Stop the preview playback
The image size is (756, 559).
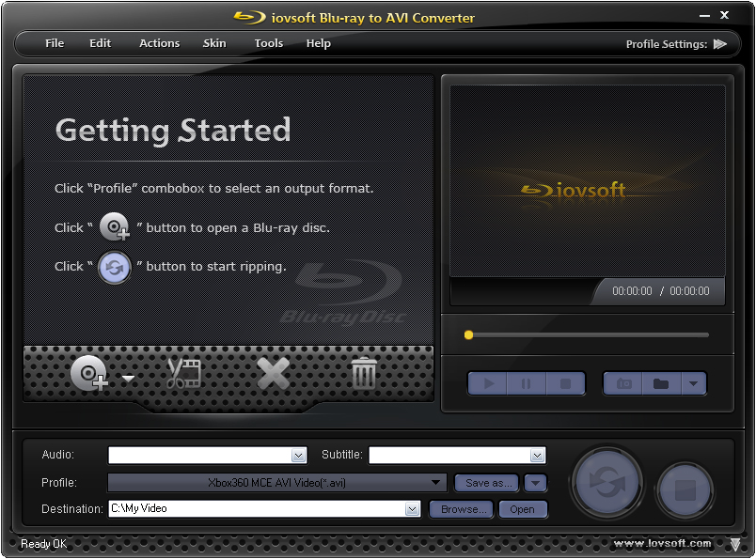point(565,383)
